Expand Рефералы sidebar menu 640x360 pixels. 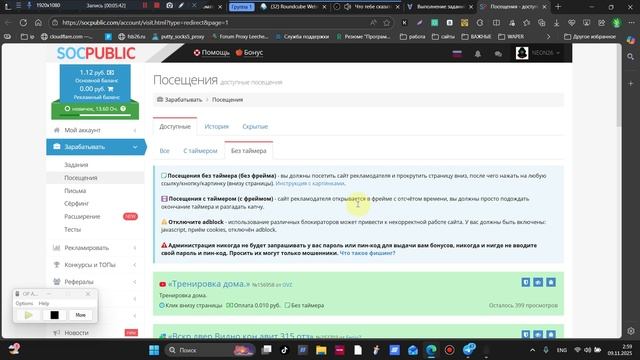tap(95, 282)
